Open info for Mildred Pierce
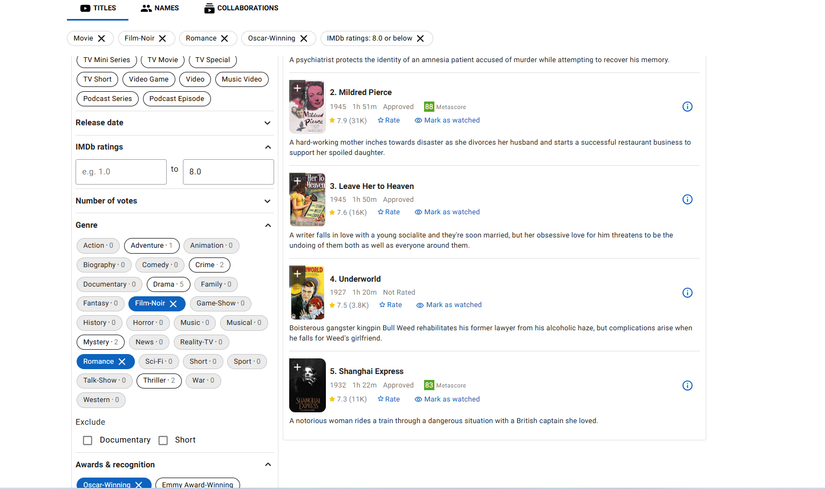The height and width of the screenshot is (489, 825). (687, 107)
